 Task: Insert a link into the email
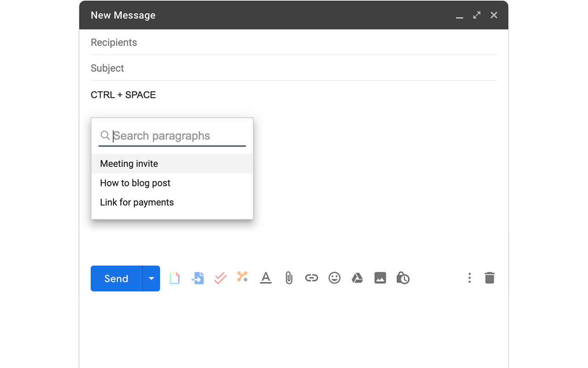(x=311, y=278)
